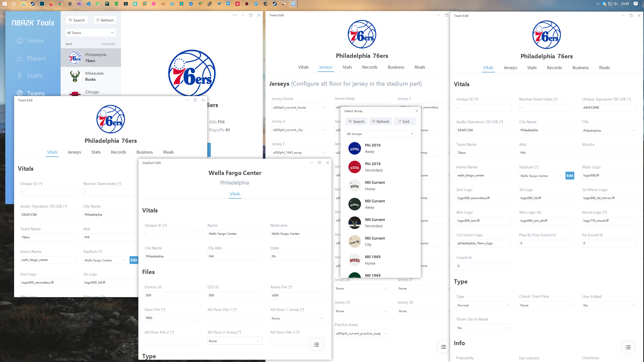This screenshot has width=644, height=362.
Task: Switch to the Business tab in right window
Action: [580, 68]
